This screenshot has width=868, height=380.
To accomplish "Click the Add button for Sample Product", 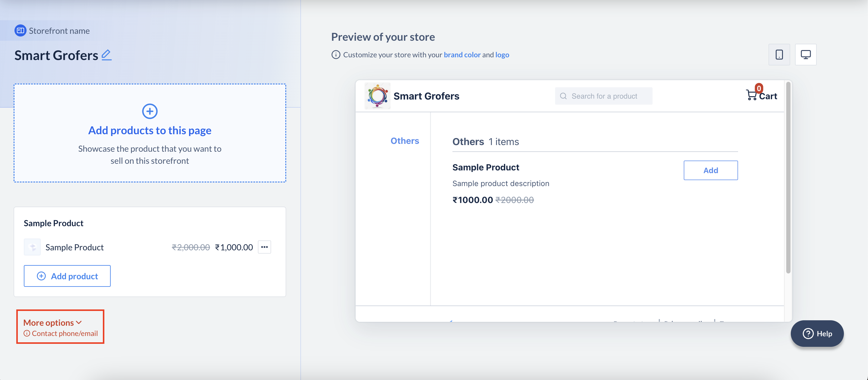I will click(710, 170).
